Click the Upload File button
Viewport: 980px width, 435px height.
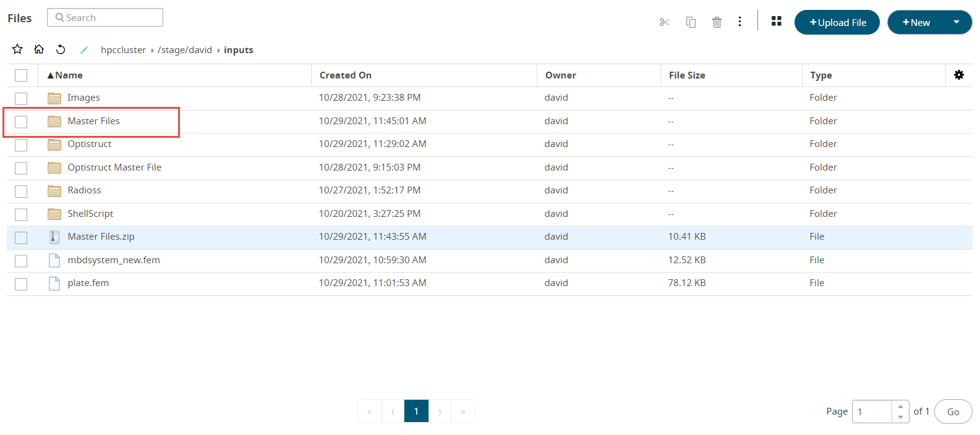837,22
